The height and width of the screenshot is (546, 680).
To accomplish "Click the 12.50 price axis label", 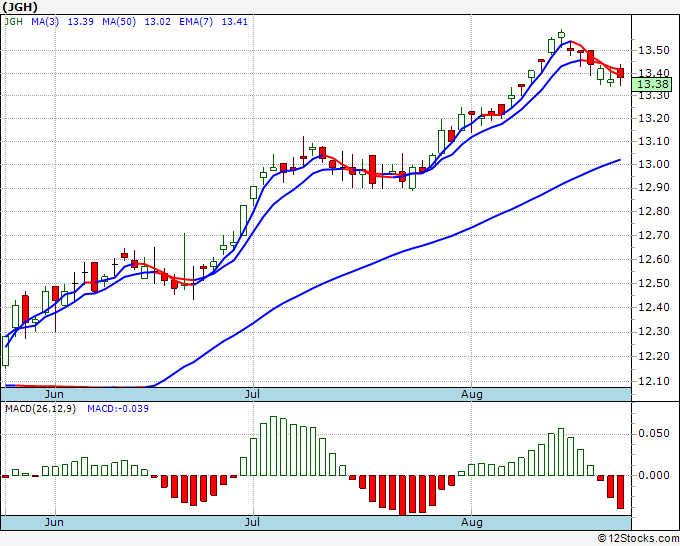I will pyautogui.click(x=654, y=283).
